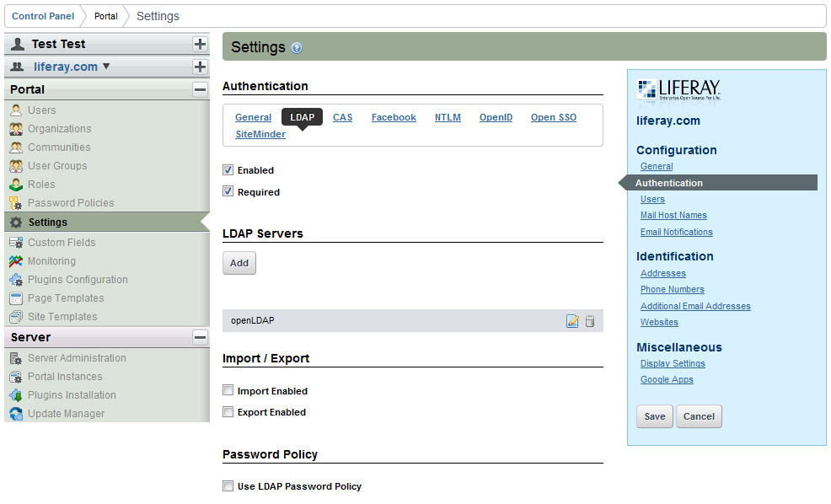Click the Password Policies key icon
831x504 pixels.
pos(15,203)
